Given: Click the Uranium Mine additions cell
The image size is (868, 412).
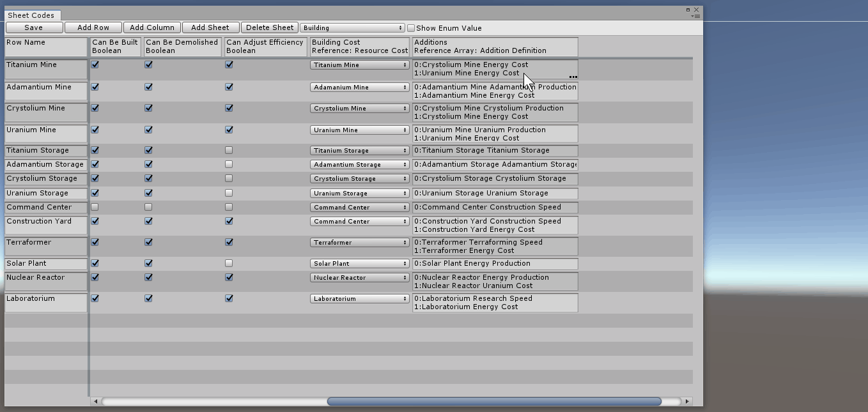Looking at the screenshot, I should [x=495, y=134].
